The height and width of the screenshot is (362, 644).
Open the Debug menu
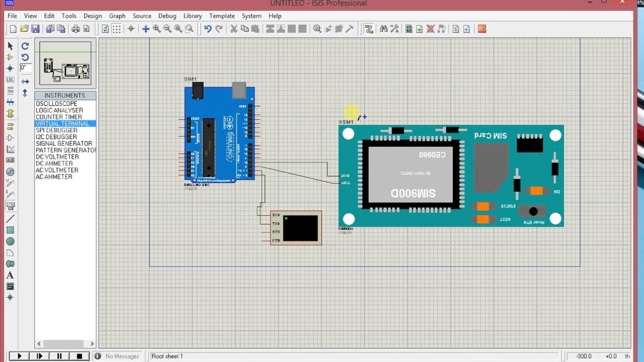tap(167, 16)
